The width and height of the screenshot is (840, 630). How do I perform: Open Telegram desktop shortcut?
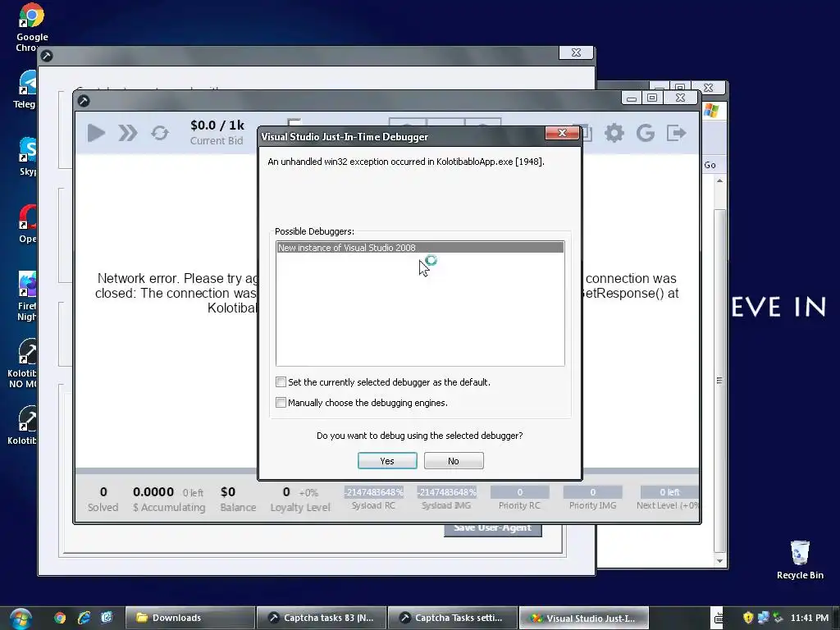25,90
